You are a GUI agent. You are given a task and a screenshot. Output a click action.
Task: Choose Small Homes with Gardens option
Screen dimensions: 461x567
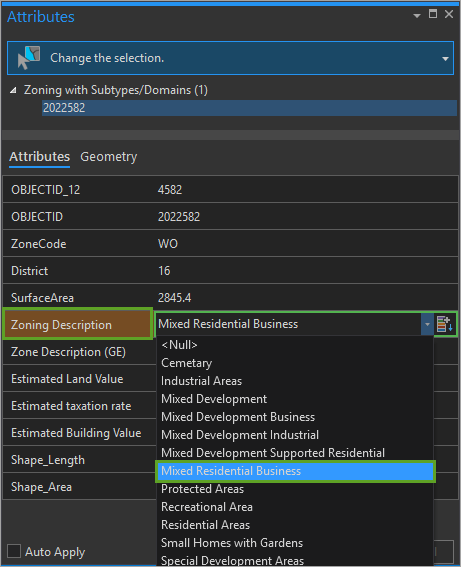pyautogui.click(x=295, y=543)
